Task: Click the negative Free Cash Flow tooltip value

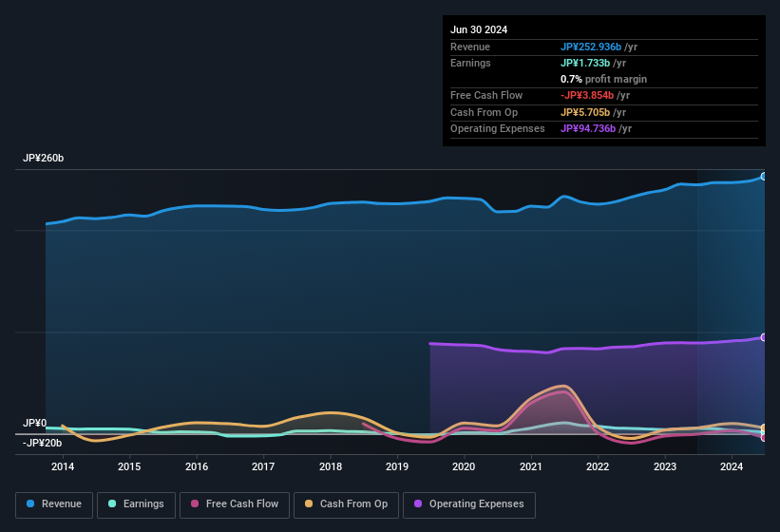Action: (586, 95)
